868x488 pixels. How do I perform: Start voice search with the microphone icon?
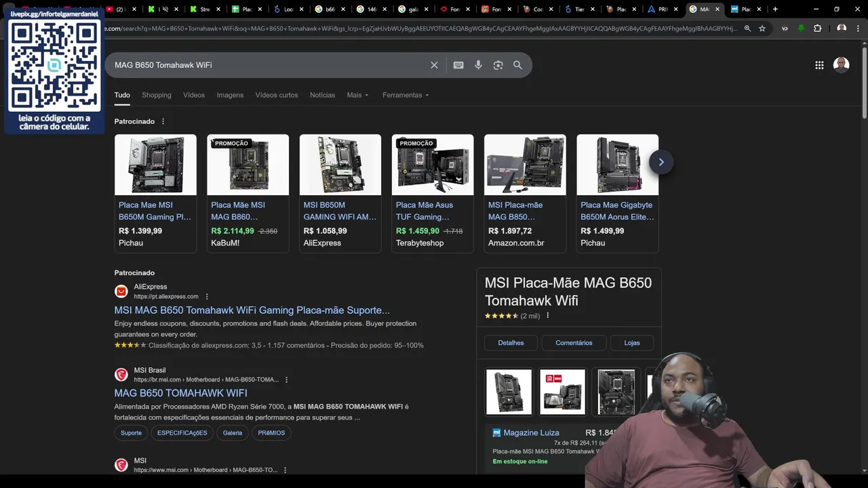(x=478, y=65)
